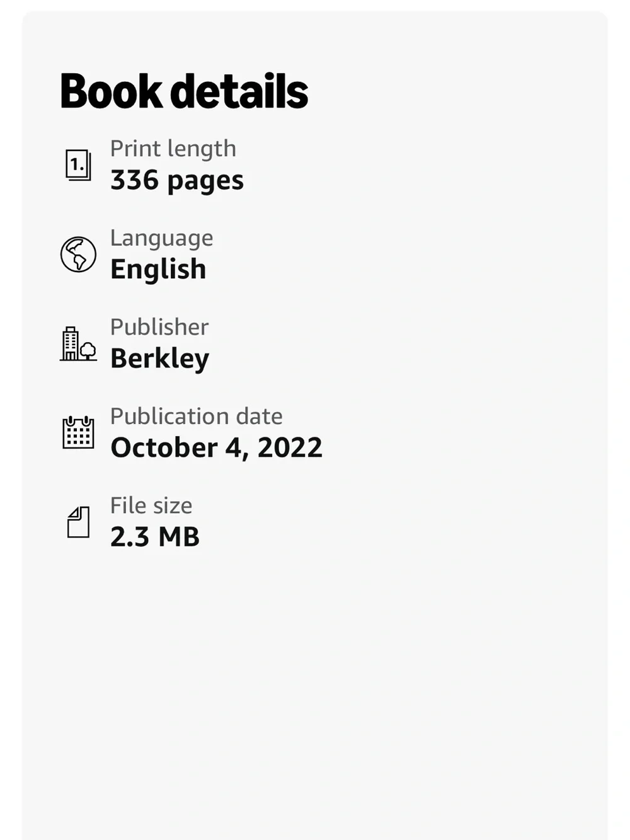Select the Print length label
Image resolution: width=630 pixels, height=840 pixels.
(x=173, y=149)
